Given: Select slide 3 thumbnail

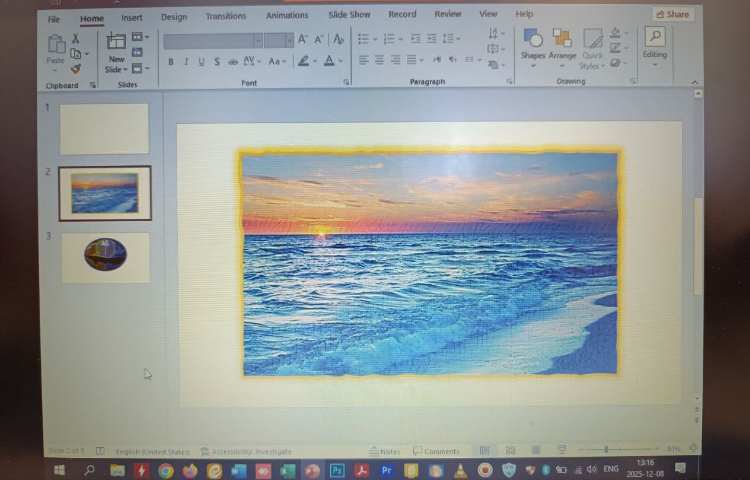Looking at the screenshot, I should [105, 256].
